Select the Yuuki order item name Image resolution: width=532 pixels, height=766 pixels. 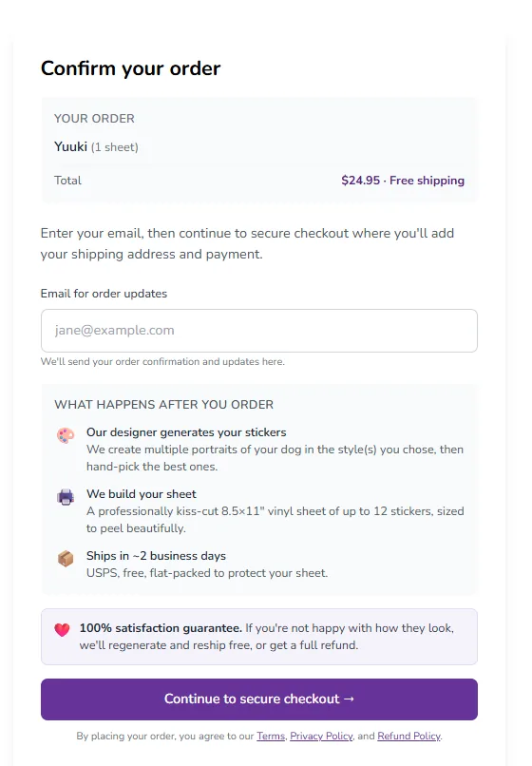[71, 146]
